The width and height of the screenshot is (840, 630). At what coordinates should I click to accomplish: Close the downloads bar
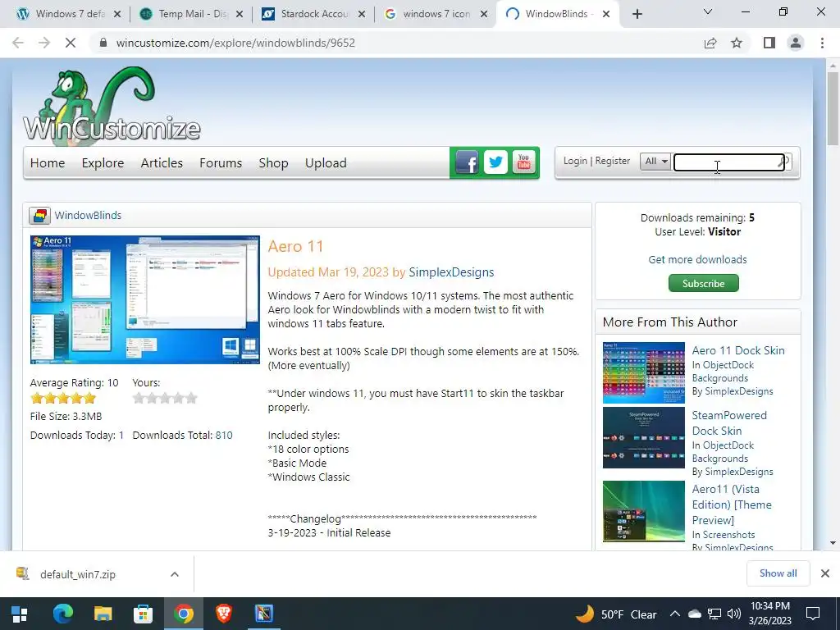[x=825, y=573]
